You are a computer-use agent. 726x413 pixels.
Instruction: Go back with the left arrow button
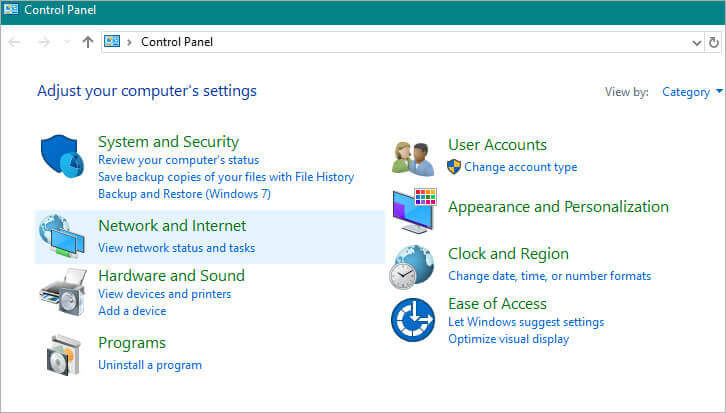tap(14, 42)
